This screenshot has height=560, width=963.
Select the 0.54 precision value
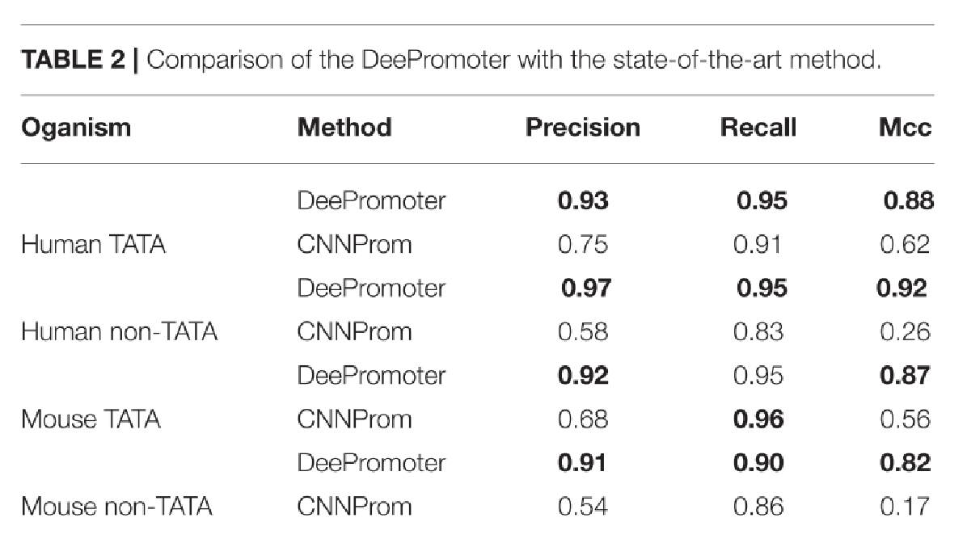(583, 507)
